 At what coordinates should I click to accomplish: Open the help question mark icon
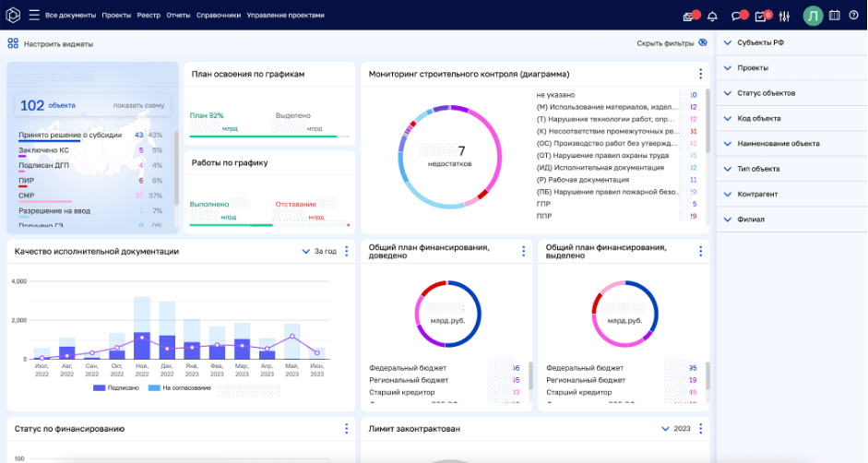click(x=853, y=16)
